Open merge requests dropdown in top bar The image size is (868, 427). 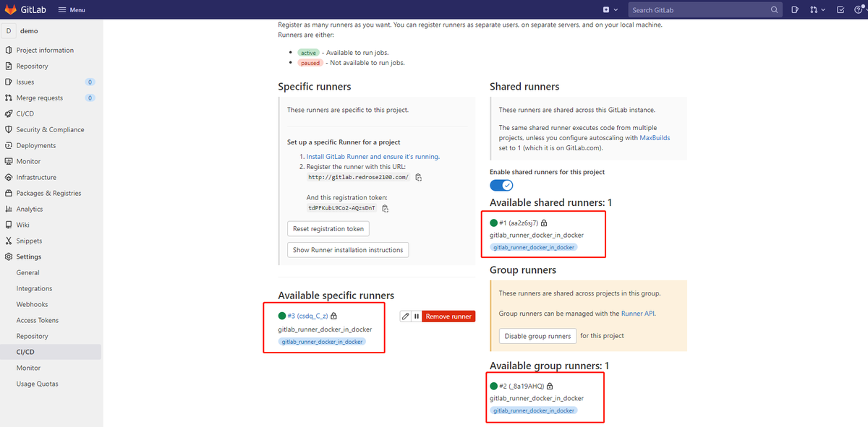click(x=817, y=10)
